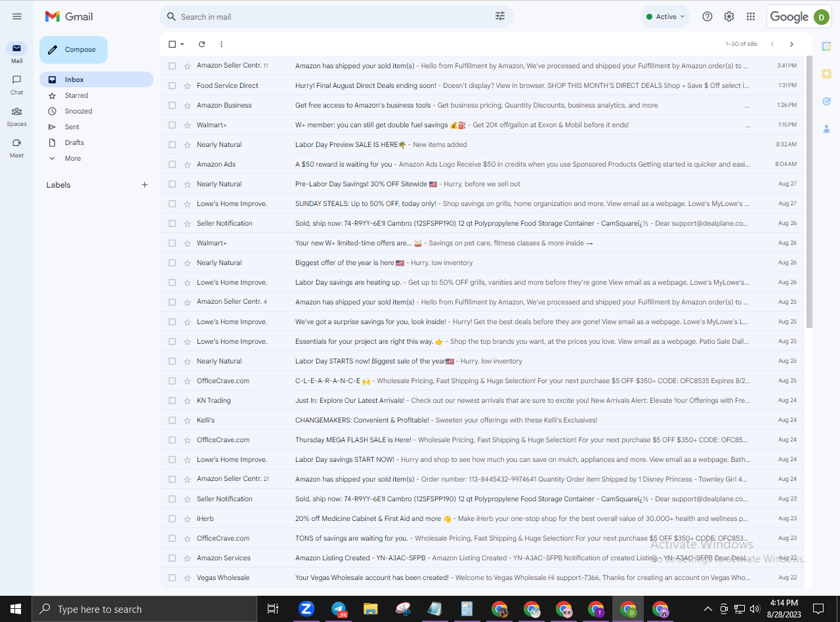Open Google Calendar side panel icon
840x622 pixels.
pyautogui.click(x=826, y=46)
